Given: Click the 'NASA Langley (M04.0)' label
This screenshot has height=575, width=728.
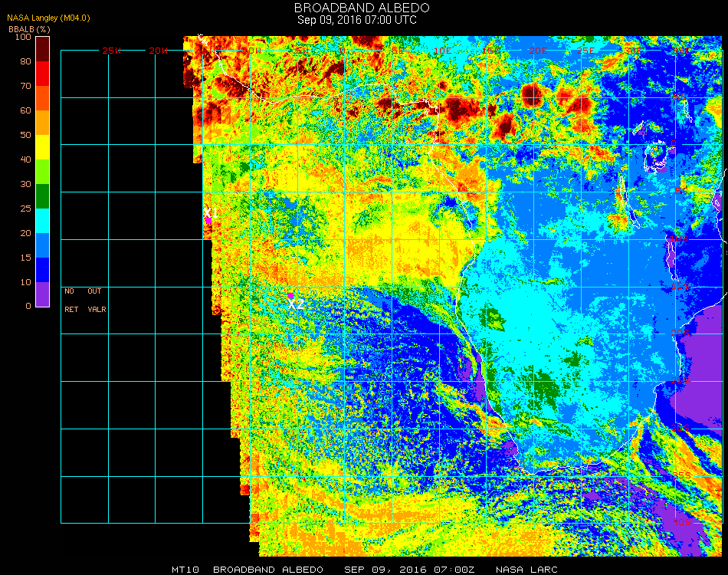Looking at the screenshot, I should tap(48, 18).
